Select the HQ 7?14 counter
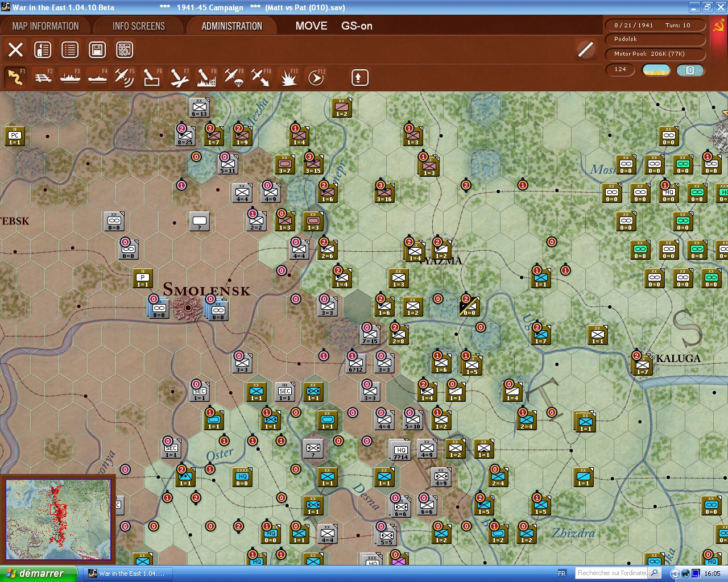 point(401,451)
